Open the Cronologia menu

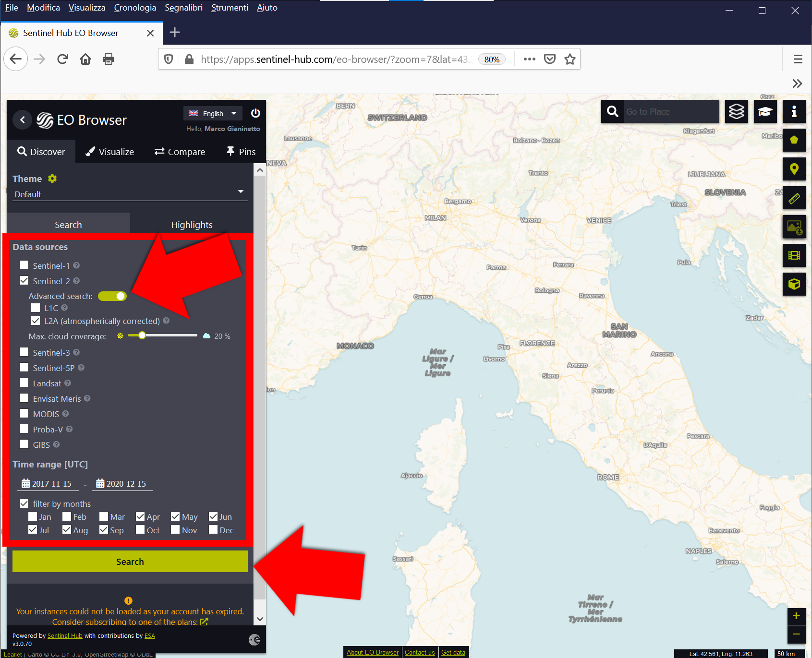135,8
